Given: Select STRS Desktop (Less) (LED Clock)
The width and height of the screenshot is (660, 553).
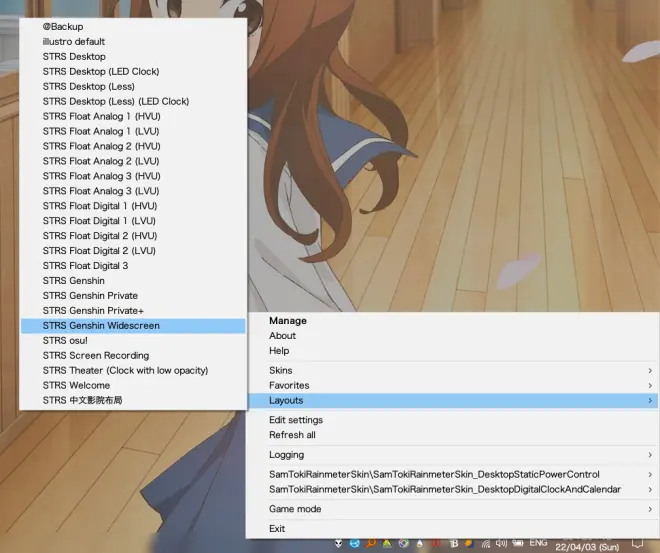Looking at the screenshot, I should tap(133, 101).
